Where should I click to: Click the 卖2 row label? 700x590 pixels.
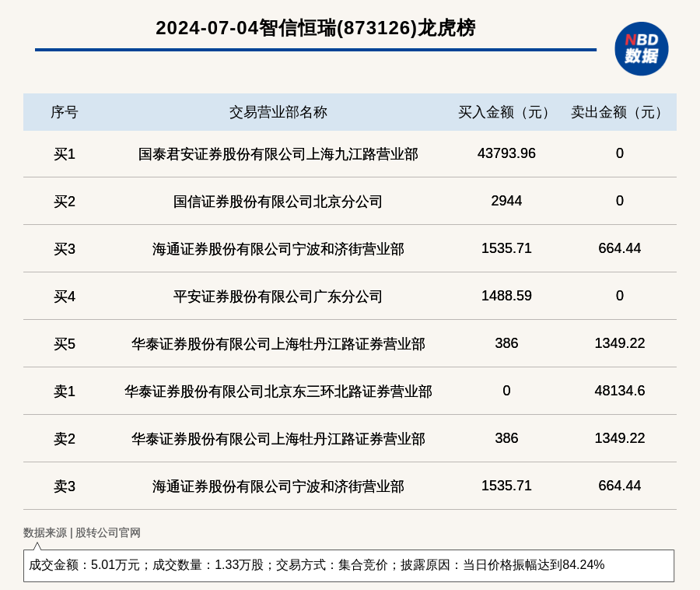[x=65, y=438]
